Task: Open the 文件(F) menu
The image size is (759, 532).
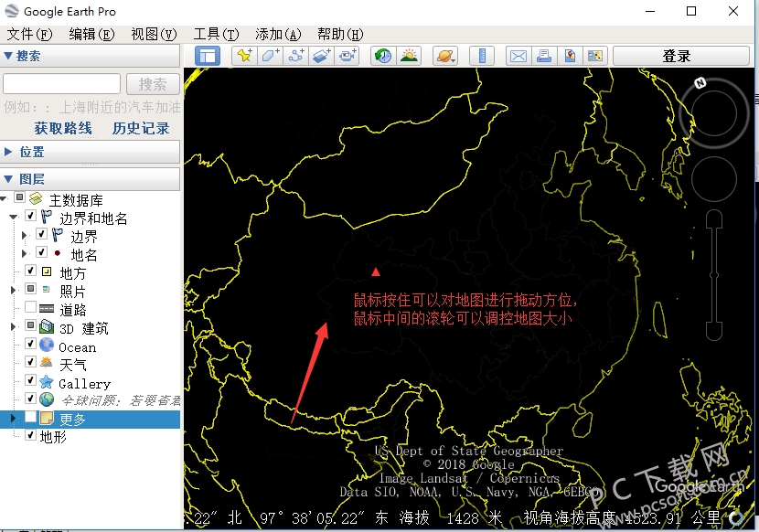Action: point(29,35)
